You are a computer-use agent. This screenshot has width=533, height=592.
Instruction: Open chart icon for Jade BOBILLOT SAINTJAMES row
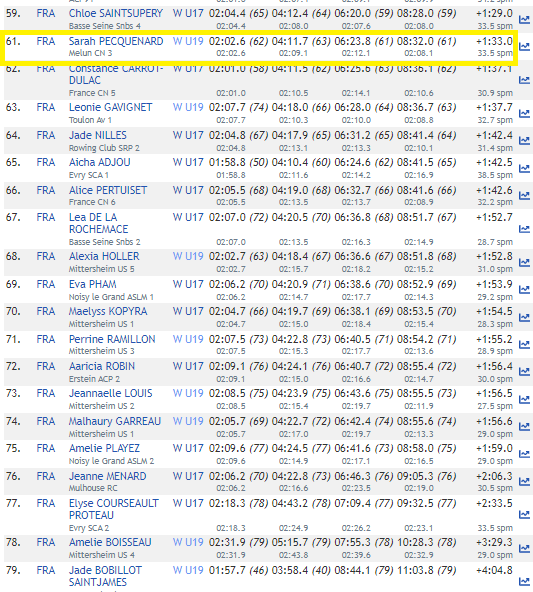point(524,581)
